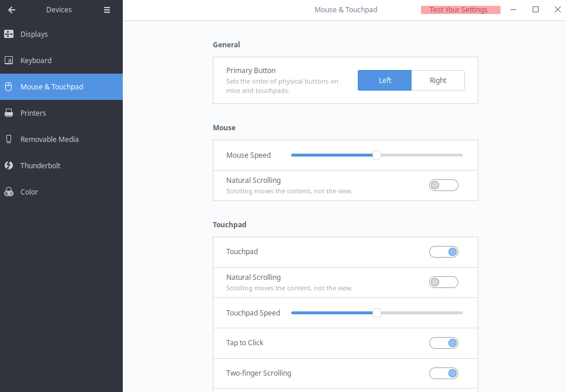
Task: Turn off the Touchpad switch
Action: (x=443, y=252)
